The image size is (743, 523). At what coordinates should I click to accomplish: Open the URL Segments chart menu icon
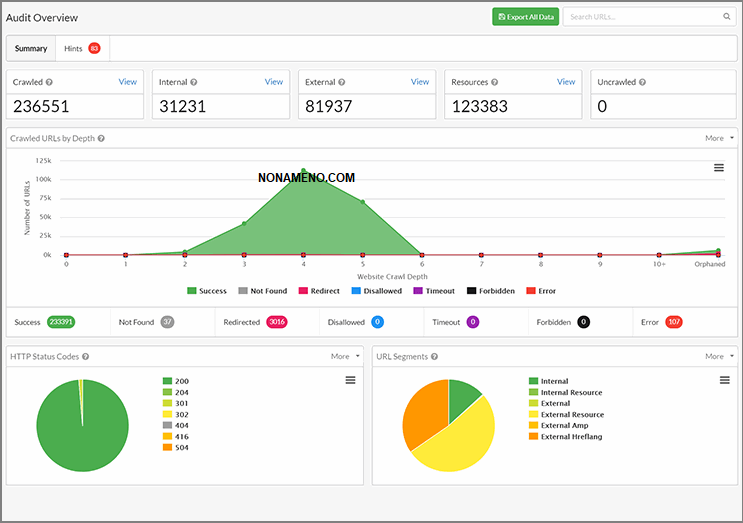pyautogui.click(x=725, y=380)
